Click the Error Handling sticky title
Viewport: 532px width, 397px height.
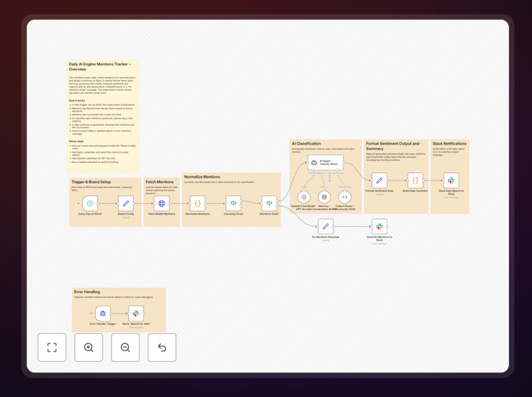(x=87, y=292)
